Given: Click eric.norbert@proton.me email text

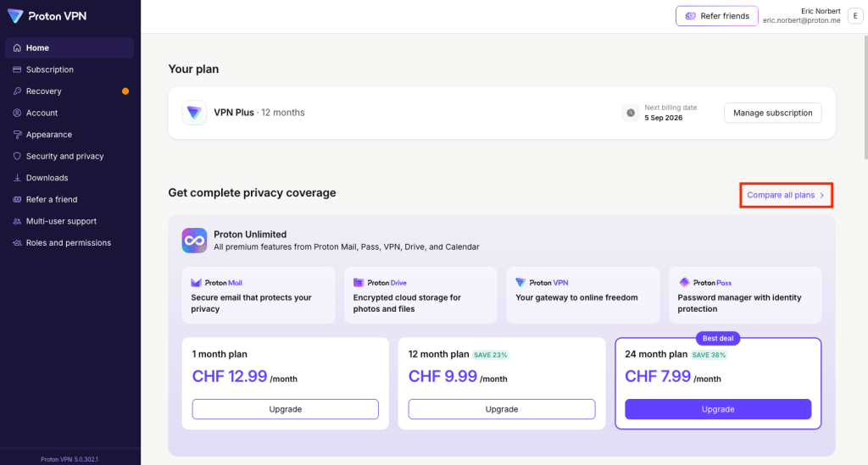Looking at the screenshot, I should click(x=802, y=20).
